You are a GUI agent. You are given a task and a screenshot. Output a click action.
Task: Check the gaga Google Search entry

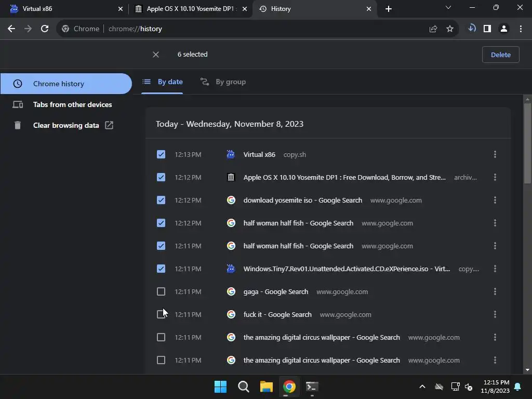161,291
